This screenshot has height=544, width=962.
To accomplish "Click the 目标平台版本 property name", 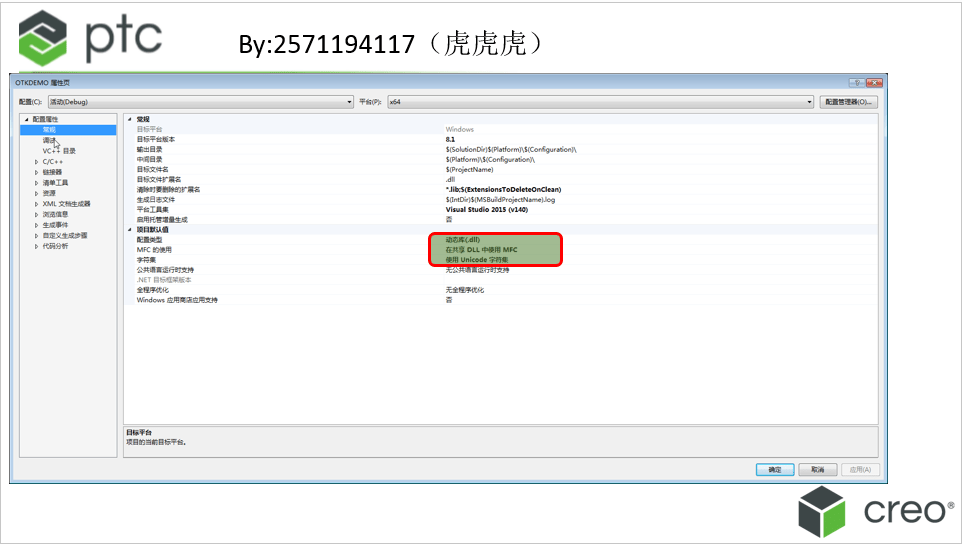I will coord(156,139).
